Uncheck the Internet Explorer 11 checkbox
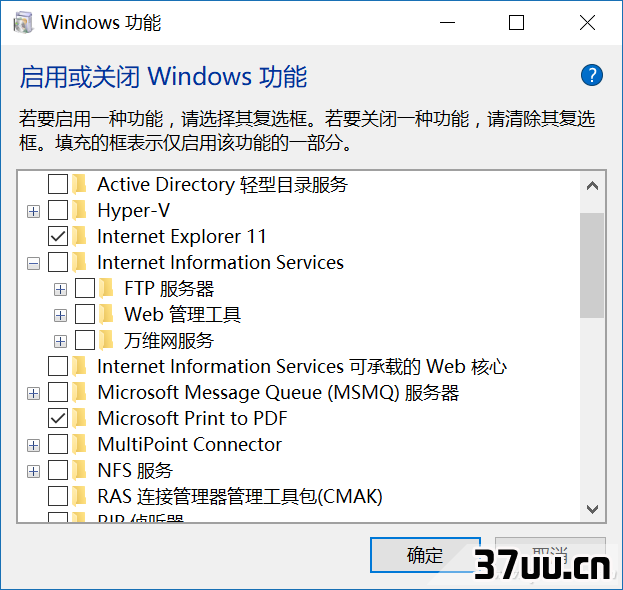This screenshot has height=590, width=623. [58, 236]
